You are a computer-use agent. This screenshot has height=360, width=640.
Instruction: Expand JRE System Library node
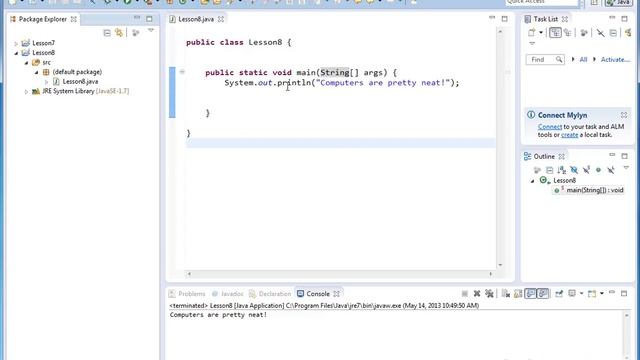pyautogui.click(x=27, y=92)
